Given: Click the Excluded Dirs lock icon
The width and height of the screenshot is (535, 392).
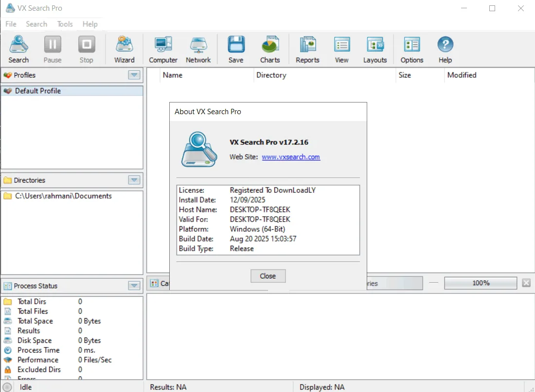Looking at the screenshot, I should pyautogui.click(x=7, y=370).
